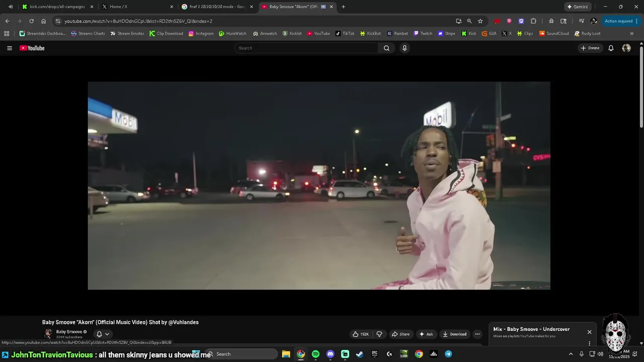Open Discord from the taskbar
The width and height of the screenshot is (644, 362).
[x=330, y=354]
